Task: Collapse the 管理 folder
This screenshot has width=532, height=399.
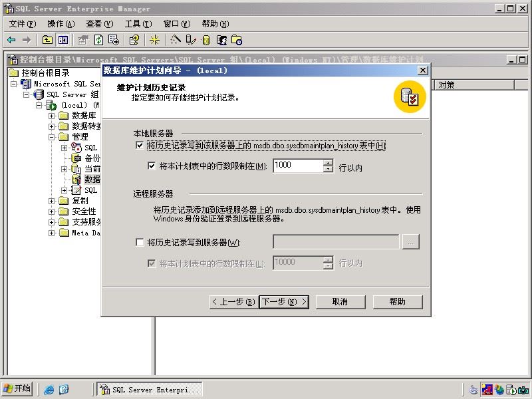Action: point(51,137)
